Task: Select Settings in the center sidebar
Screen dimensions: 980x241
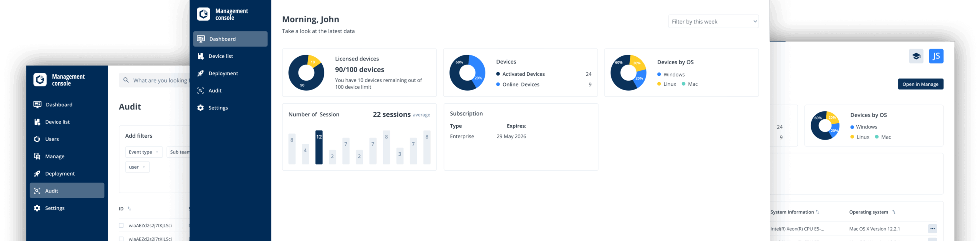Action: 218,108
